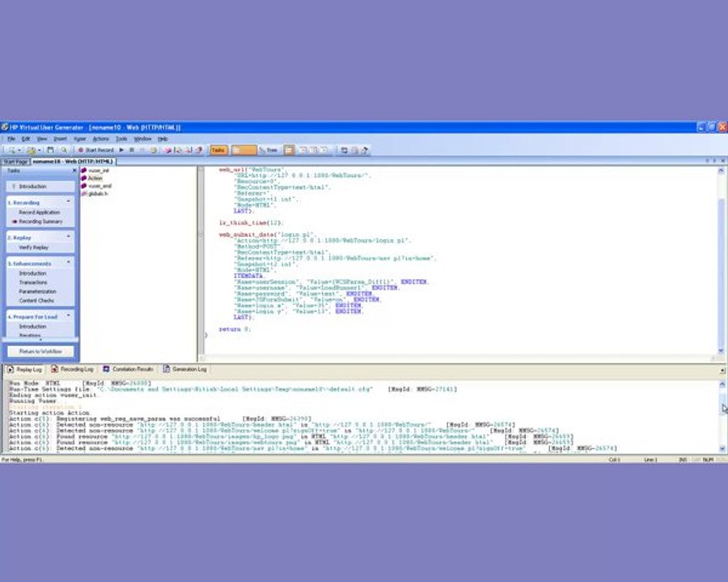Select vuser_end in the script tree
This screenshot has width=728, height=582.
[x=96, y=186]
